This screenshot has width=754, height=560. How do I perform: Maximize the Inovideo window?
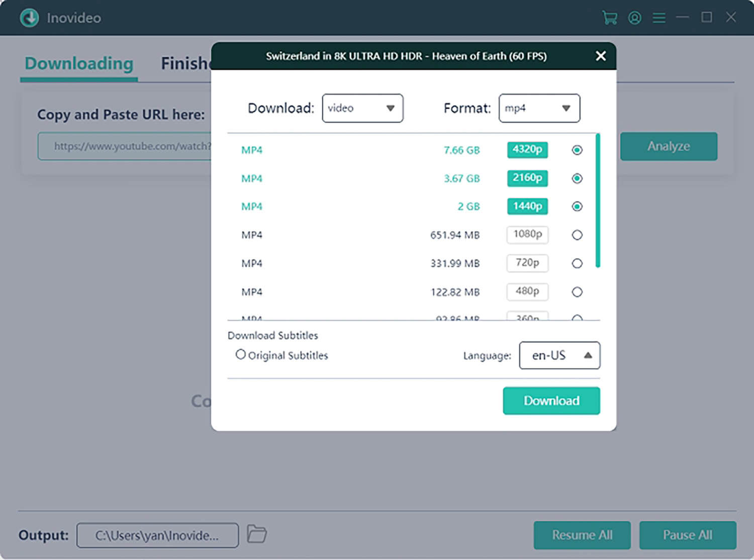coord(707,17)
